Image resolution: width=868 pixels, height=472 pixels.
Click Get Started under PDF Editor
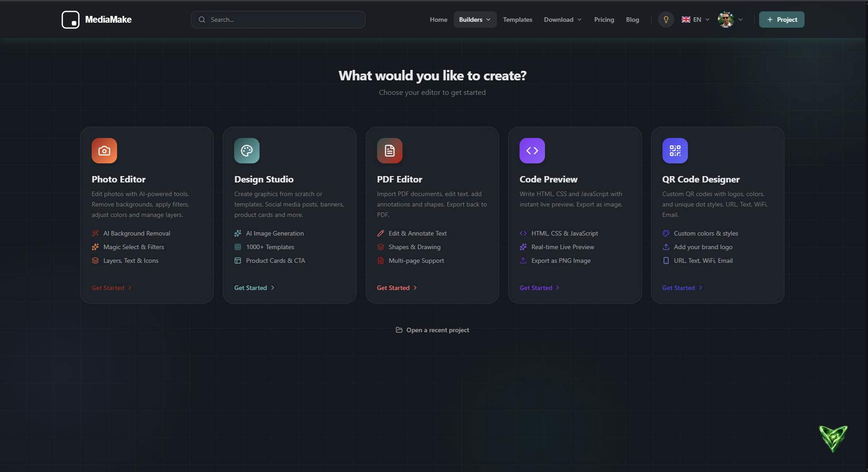397,288
